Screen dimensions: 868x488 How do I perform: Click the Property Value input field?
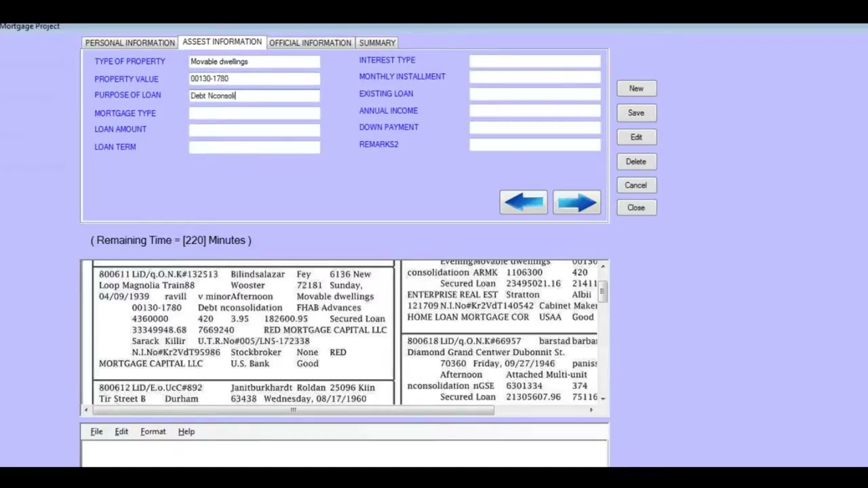[254, 79]
